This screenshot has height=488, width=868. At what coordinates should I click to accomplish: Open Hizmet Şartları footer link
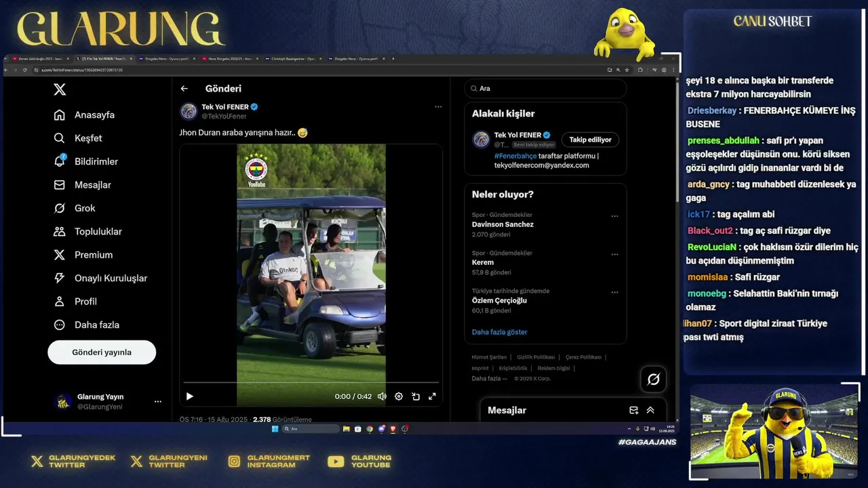[489, 357]
